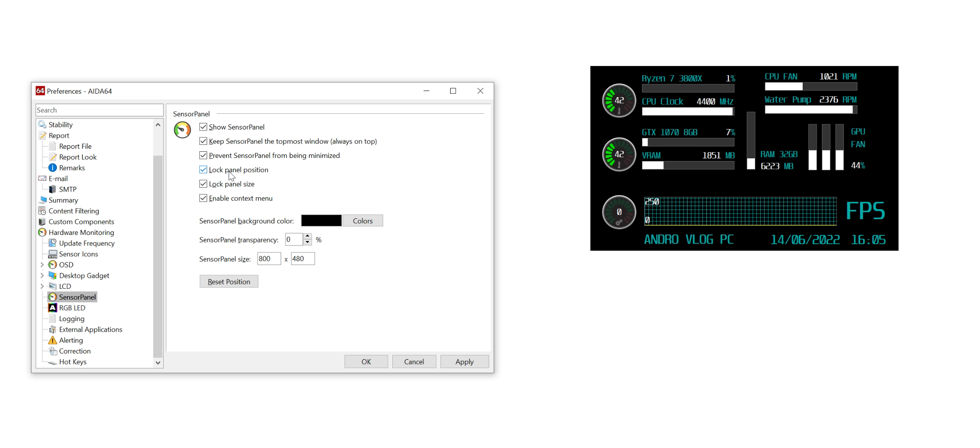Screen dimensions: 980x448
Task: Click the AIDA64 title bar logo
Action: tap(40, 91)
